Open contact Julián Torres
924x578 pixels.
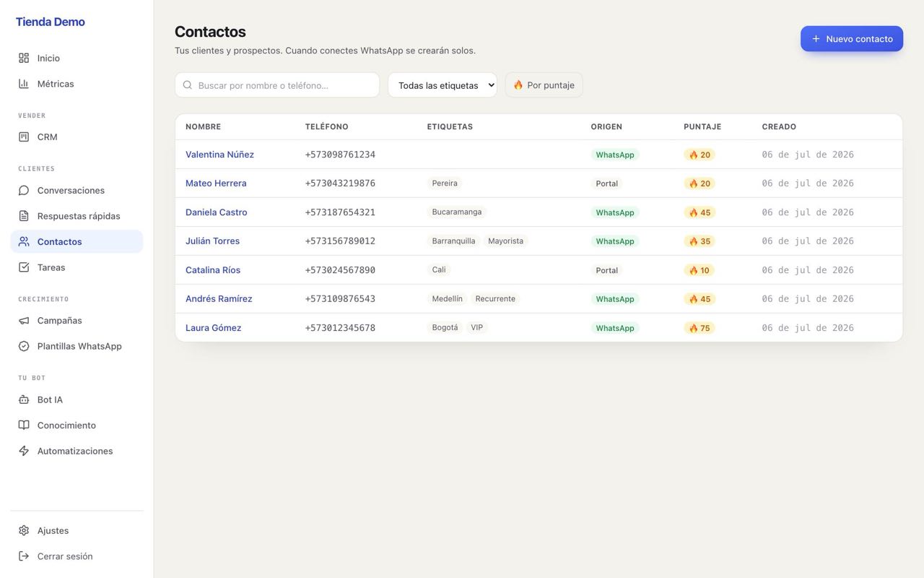[x=212, y=241]
